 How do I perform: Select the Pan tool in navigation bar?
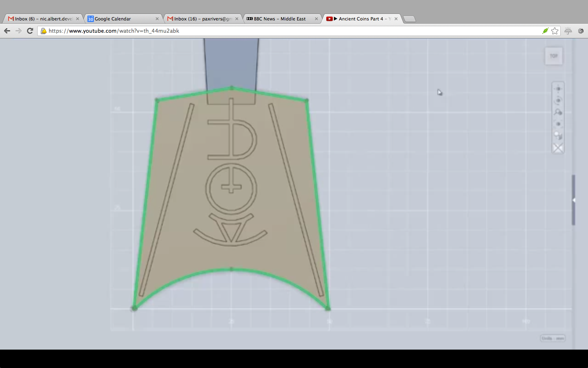click(x=558, y=89)
